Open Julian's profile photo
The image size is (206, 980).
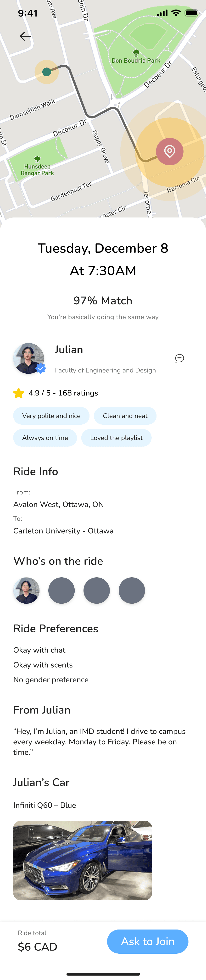[x=28, y=358]
